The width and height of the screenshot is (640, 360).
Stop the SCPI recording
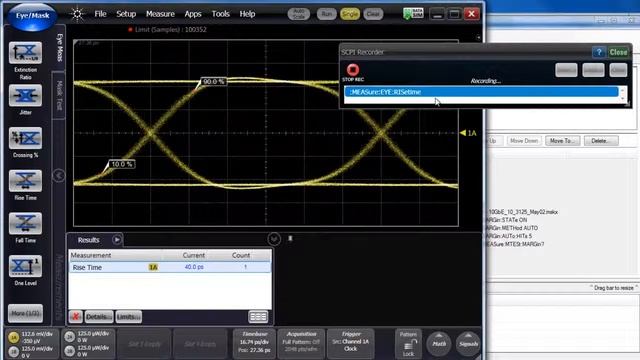click(x=353, y=71)
